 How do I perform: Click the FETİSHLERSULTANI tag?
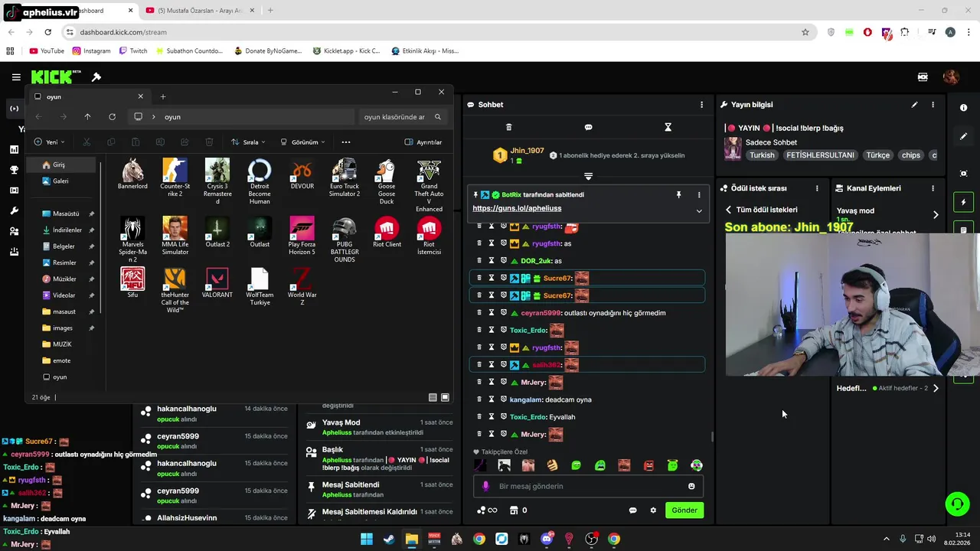[820, 155]
